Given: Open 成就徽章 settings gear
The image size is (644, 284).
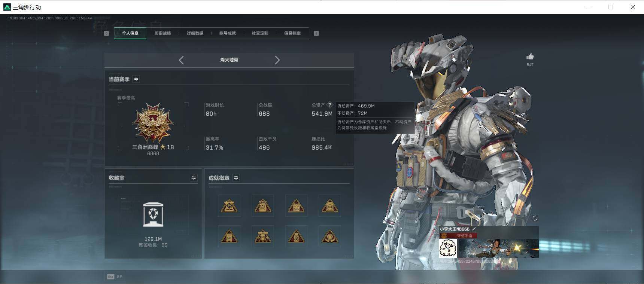Looking at the screenshot, I should 236,178.
